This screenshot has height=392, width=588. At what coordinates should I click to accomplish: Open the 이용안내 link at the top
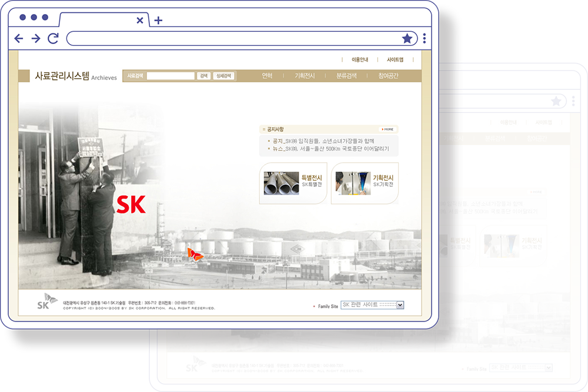(x=360, y=59)
